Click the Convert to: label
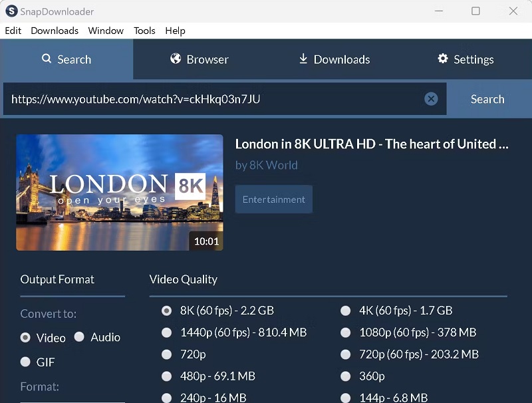Image resolution: width=532 pixels, height=403 pixels. [x=48, y=314]
